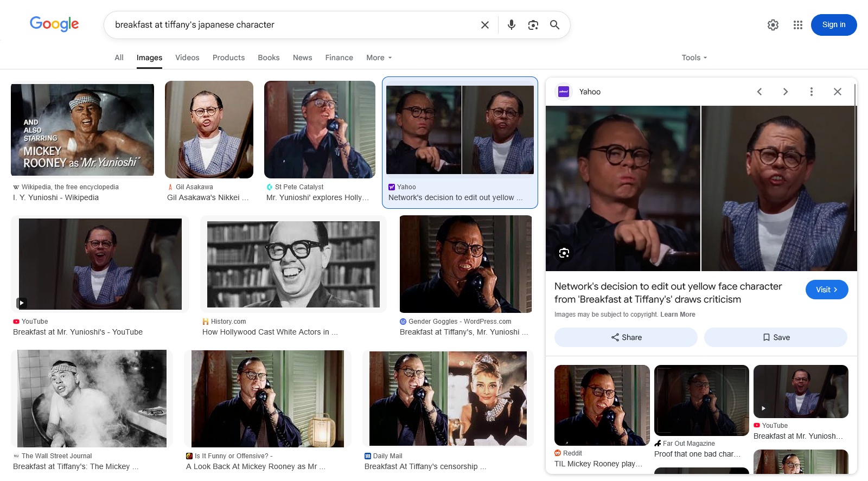The width and height of the screenshot is (868, 481).
Task: Switch to the All results tab
Action: [119, 57]
